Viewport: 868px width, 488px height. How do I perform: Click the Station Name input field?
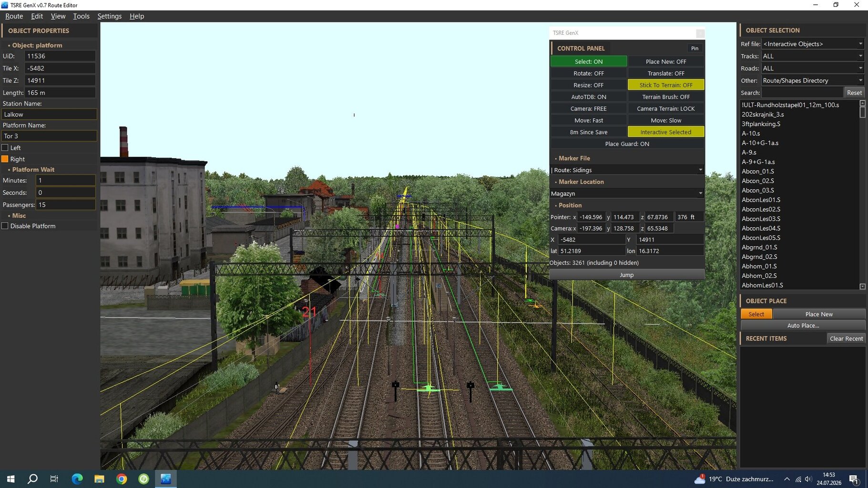click(49, 114)
